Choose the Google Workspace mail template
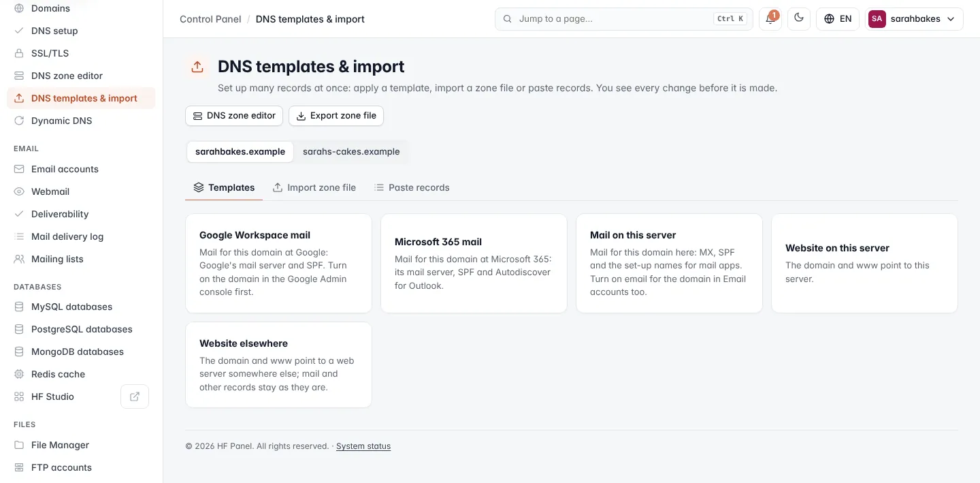Viewport: 980px width, 483px height. (278, 264)
